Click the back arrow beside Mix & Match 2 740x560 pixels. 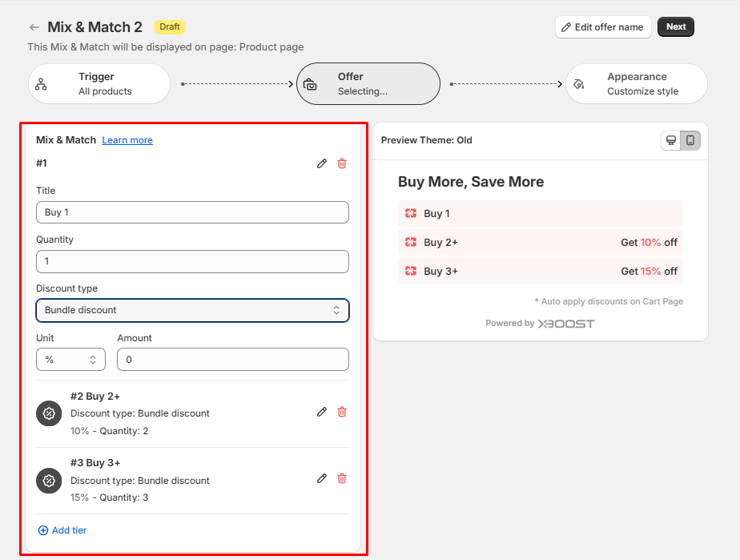click(34, 27)
